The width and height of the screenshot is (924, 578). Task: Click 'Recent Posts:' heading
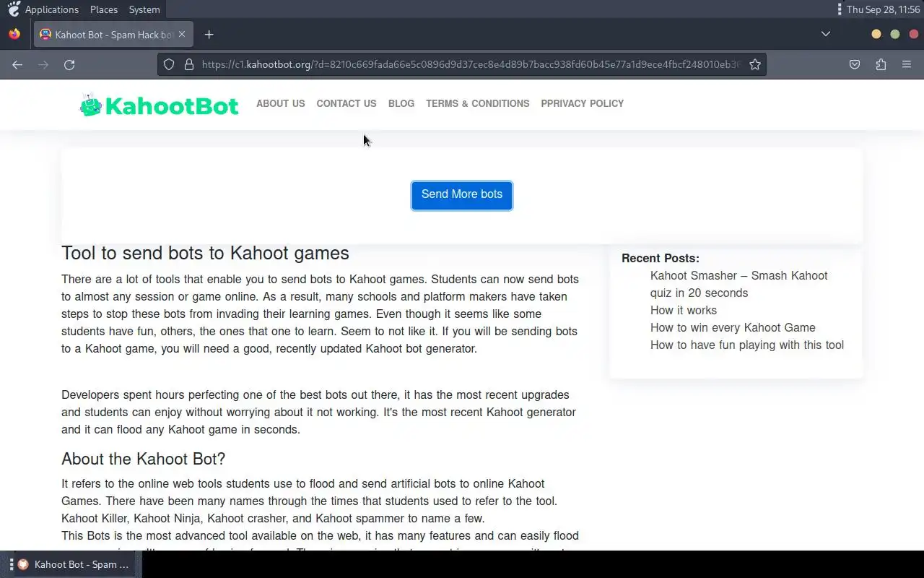[x=661, y=258]
